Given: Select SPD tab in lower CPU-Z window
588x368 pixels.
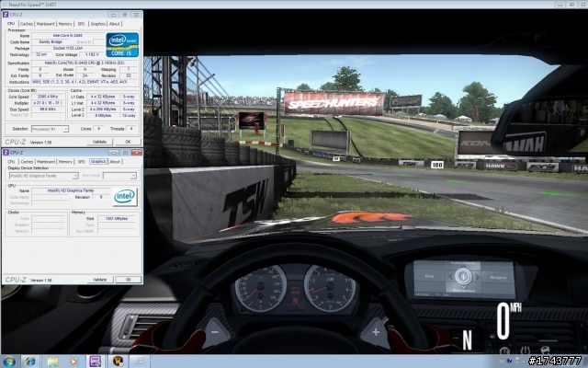Looking at the screenshot, I should click(82, 162).
